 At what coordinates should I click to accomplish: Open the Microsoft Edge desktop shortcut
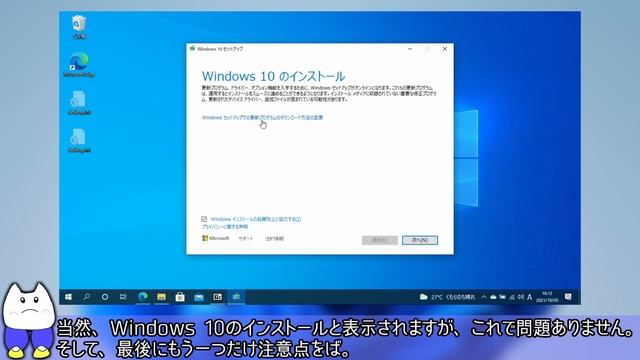tap(79, 65)
